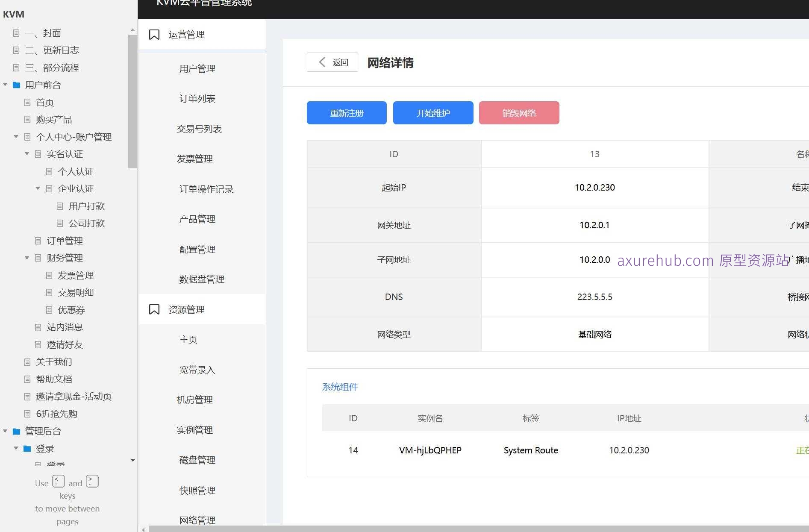Click the document icon beside 首页
Screen dimensions: 809x532
click(x=26, y=102)
